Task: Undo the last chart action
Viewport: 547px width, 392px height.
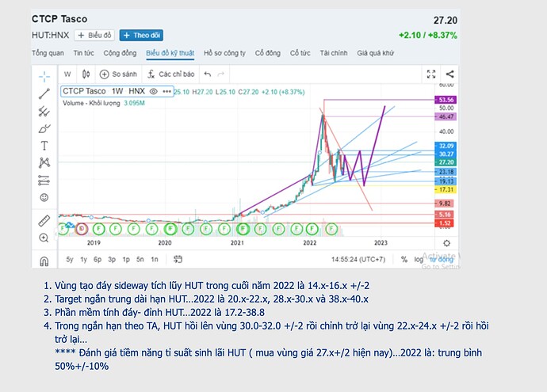Action: [208, 74]
